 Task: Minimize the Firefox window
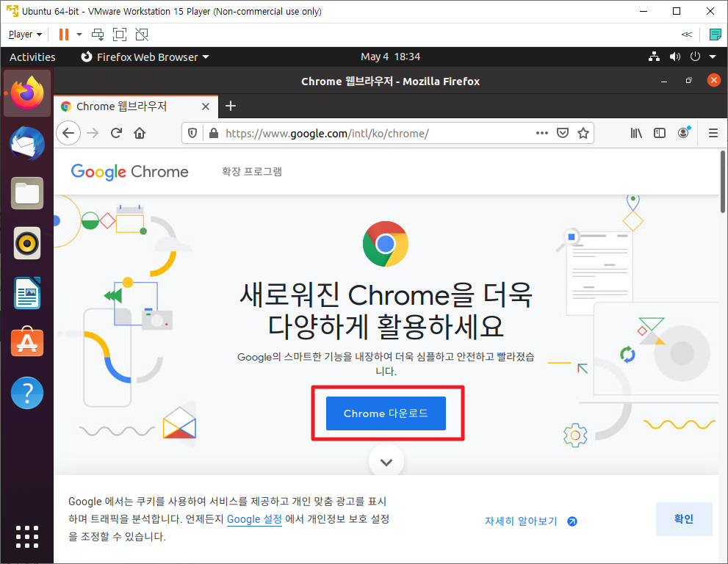coord(664,82)
